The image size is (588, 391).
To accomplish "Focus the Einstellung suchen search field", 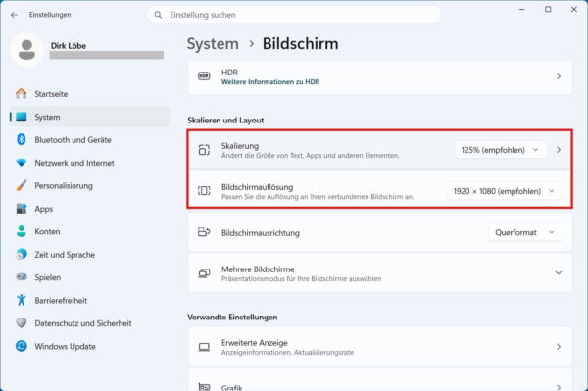I will pos(294,15).
